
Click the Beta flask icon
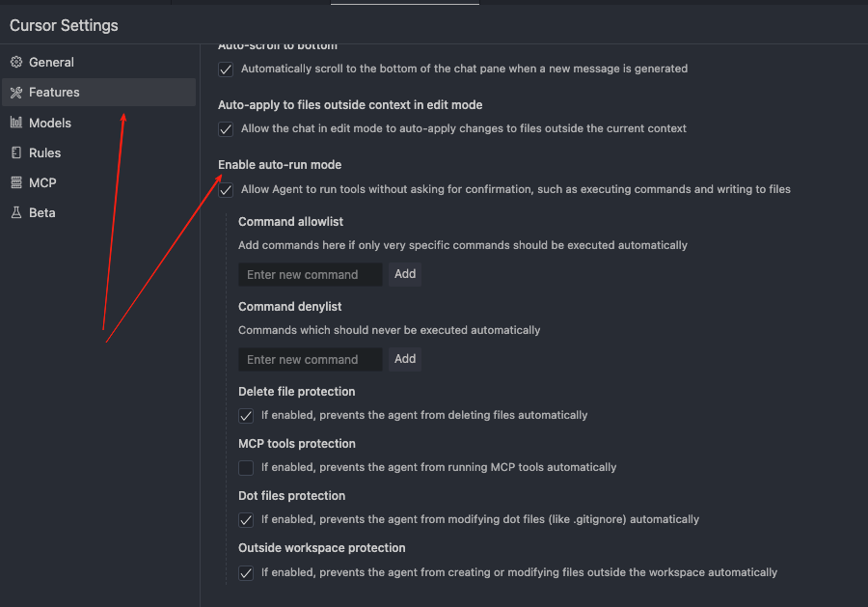(x=16, y=212)
